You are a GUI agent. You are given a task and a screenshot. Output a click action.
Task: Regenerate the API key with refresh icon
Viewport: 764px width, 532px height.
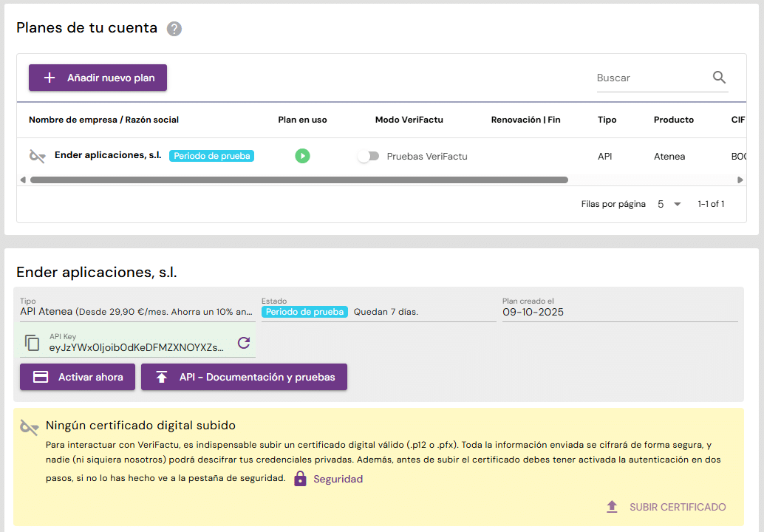tap(244, 343)
